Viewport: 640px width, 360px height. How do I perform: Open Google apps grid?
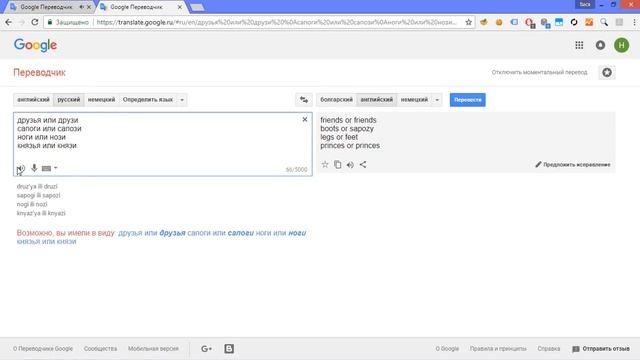[579, 45]
